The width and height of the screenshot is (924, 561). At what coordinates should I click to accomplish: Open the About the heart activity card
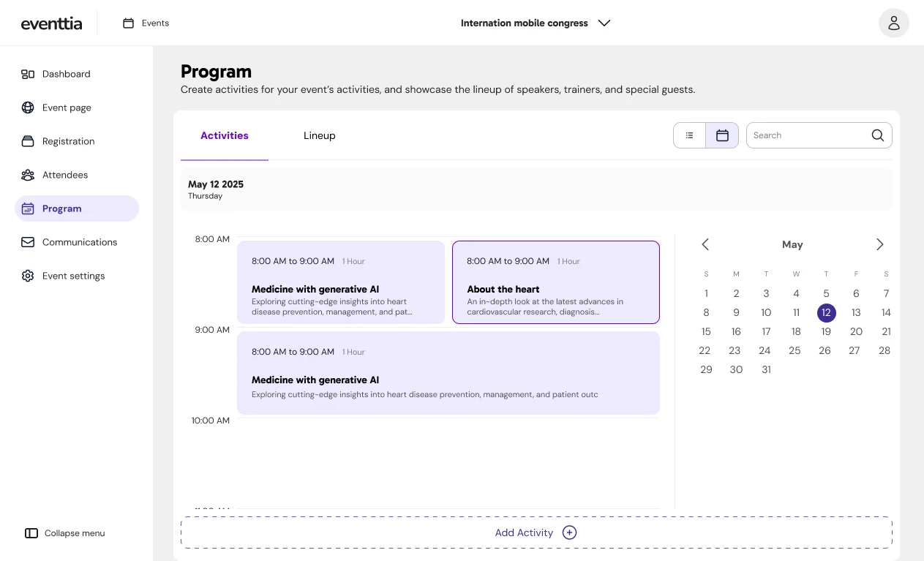[x=556, y=282]
